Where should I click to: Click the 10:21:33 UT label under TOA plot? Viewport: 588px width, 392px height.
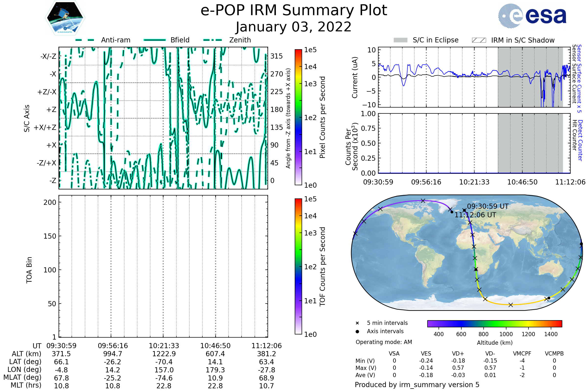pyautogui.click(x=164, y=346)
